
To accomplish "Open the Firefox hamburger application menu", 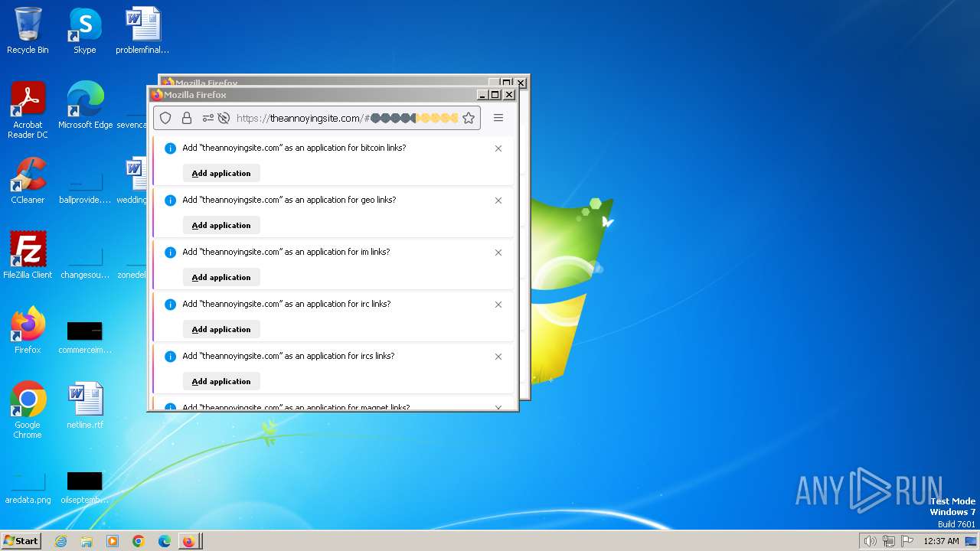I will [x=498, y=118].
